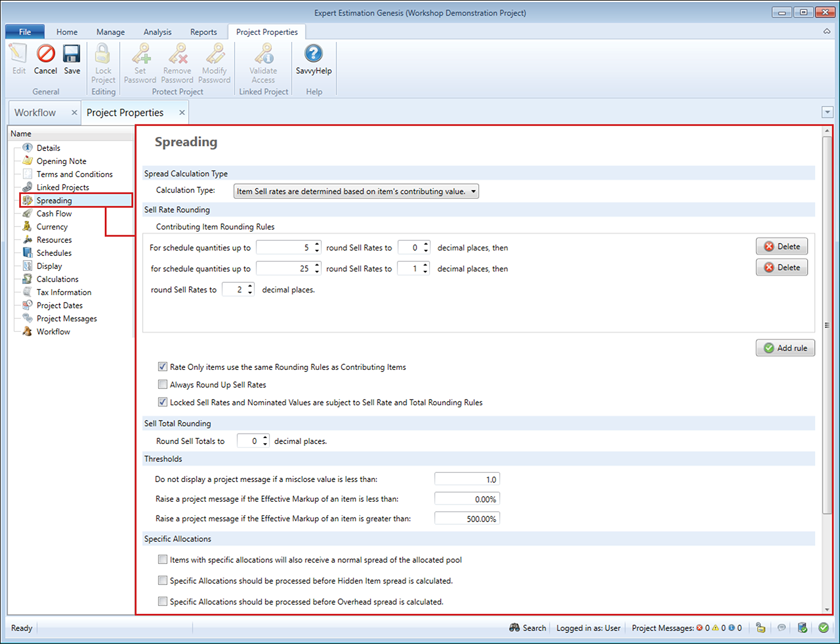Uncheck Rate Only items rounding rules checkbox

163,367
